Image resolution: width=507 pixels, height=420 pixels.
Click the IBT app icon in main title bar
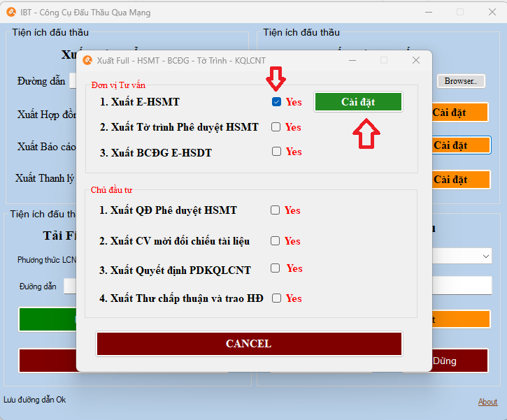tap(10, 13)
